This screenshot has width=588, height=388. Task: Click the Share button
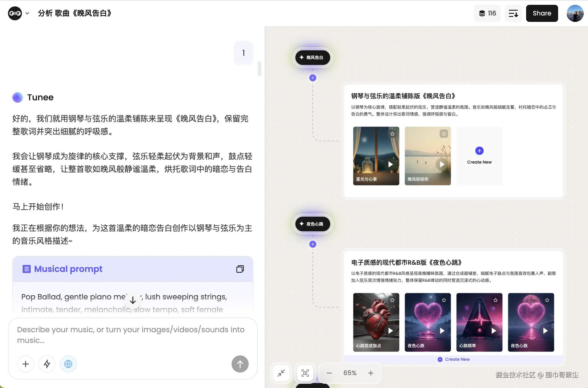542,13
